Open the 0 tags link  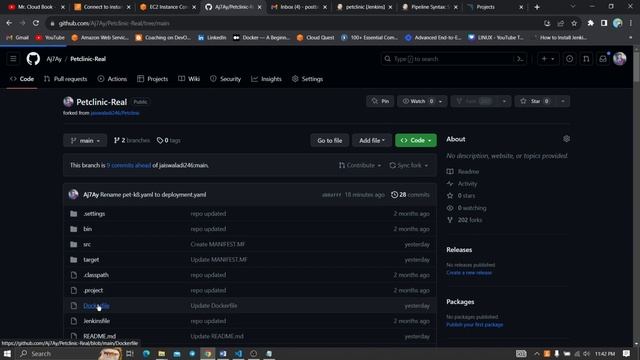click(x=169, y=140)
